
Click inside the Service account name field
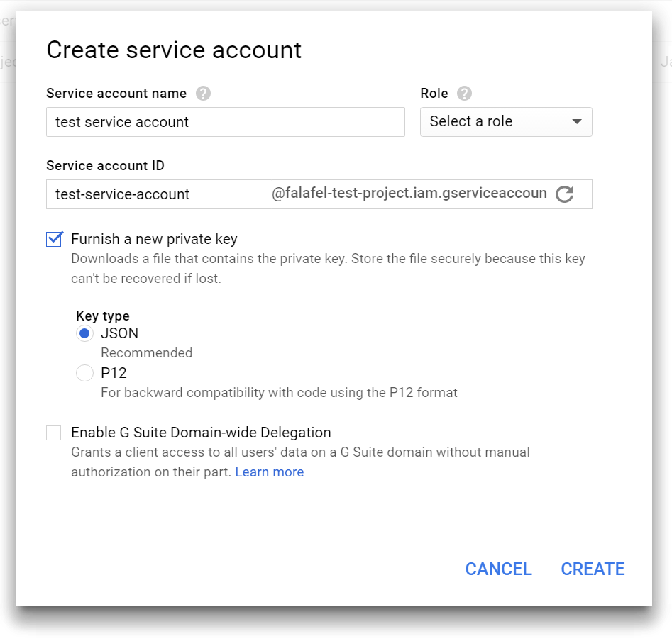(225, 122)
